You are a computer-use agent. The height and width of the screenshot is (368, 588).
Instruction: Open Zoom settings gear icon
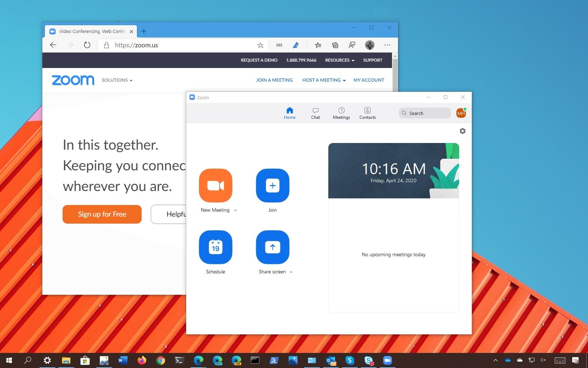point(462,131)
